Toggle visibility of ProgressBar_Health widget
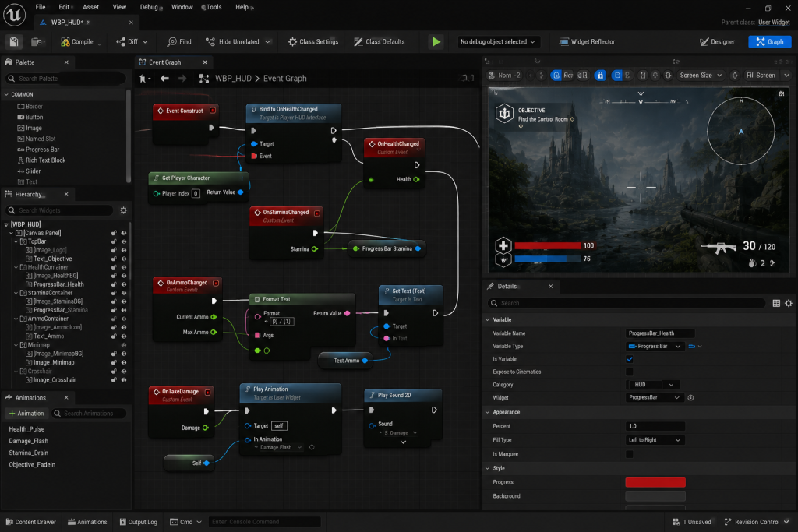 point(124,284)
